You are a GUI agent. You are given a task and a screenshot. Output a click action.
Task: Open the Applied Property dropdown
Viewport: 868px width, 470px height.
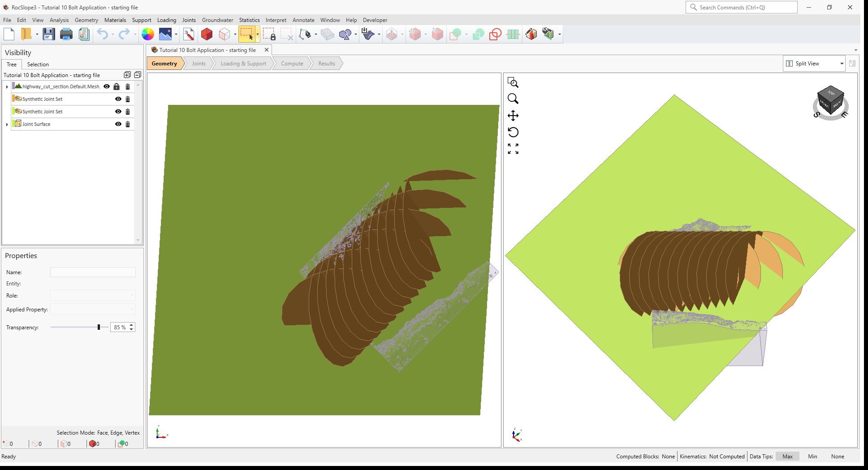(x=93, y=309)
